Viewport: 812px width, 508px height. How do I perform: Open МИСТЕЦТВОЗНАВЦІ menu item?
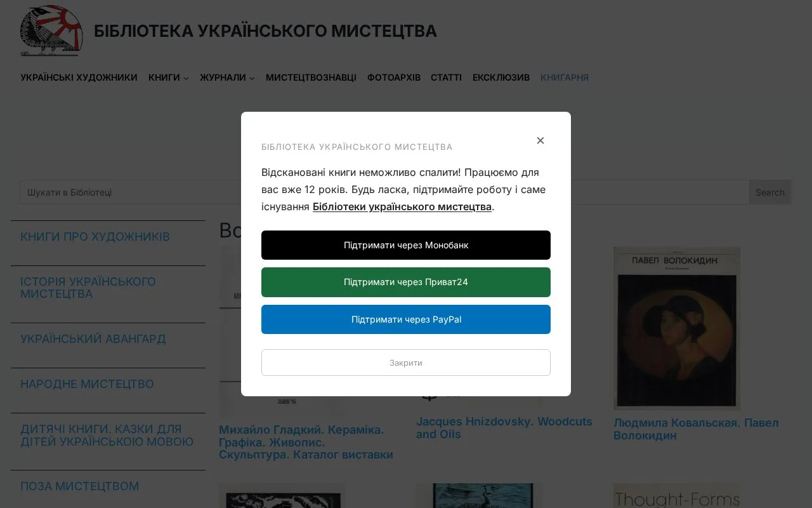tap(311, 77)
